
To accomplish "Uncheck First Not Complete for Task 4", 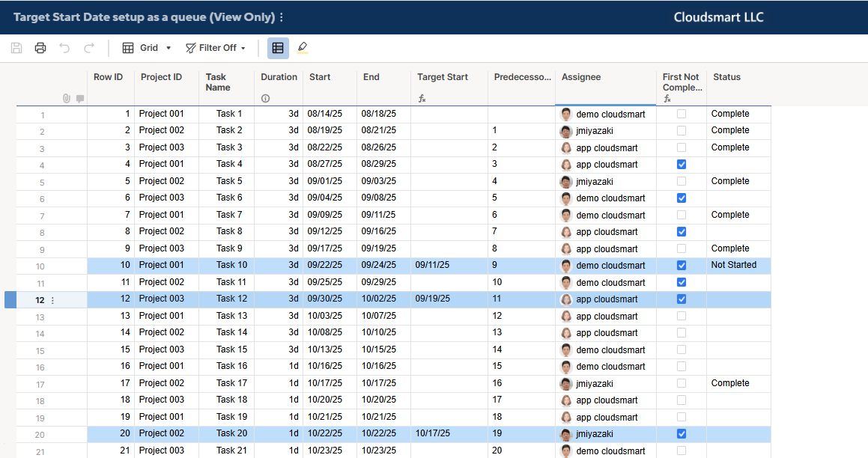I will (682, 165).
